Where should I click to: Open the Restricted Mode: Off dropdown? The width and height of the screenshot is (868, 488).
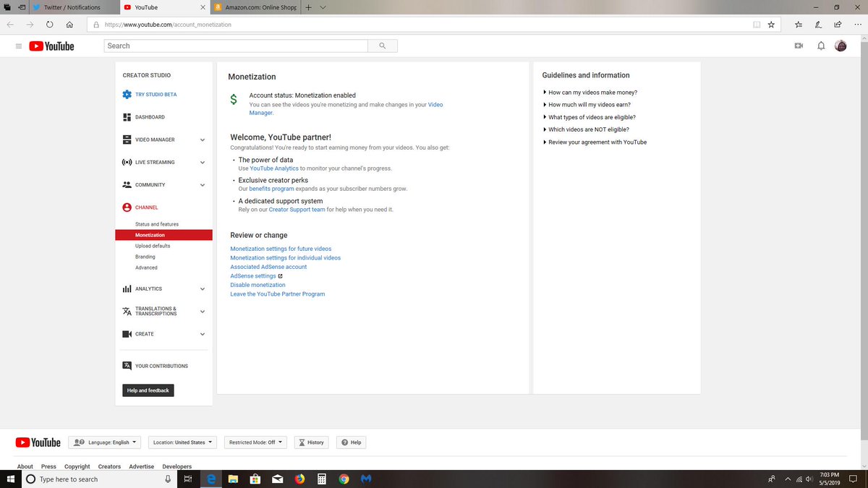point(255,442)
